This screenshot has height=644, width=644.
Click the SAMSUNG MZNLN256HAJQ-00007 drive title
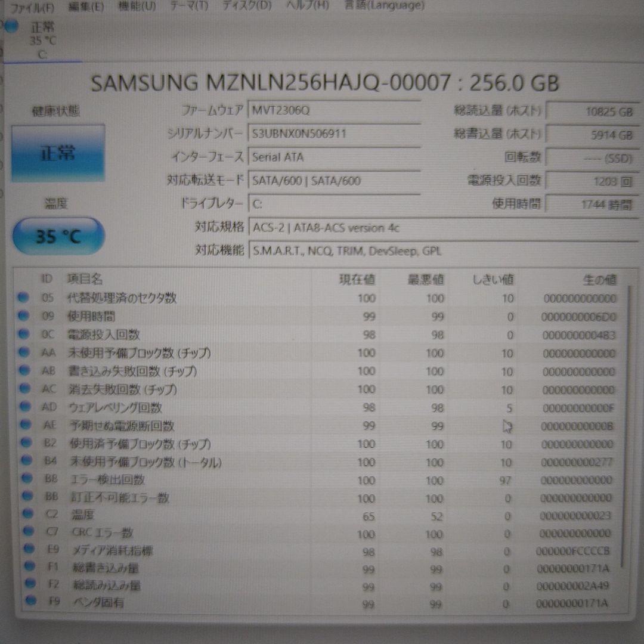coord(325,82)
